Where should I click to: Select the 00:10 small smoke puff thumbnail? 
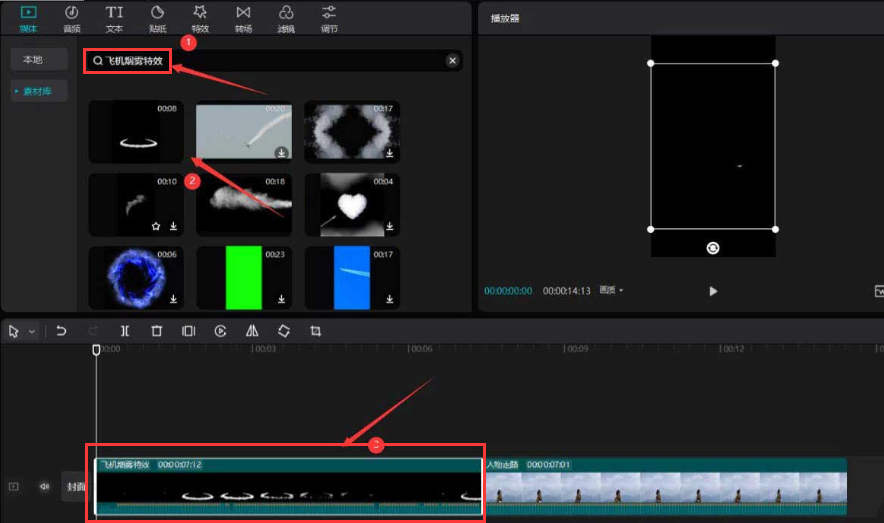click(x=136, y=205)
